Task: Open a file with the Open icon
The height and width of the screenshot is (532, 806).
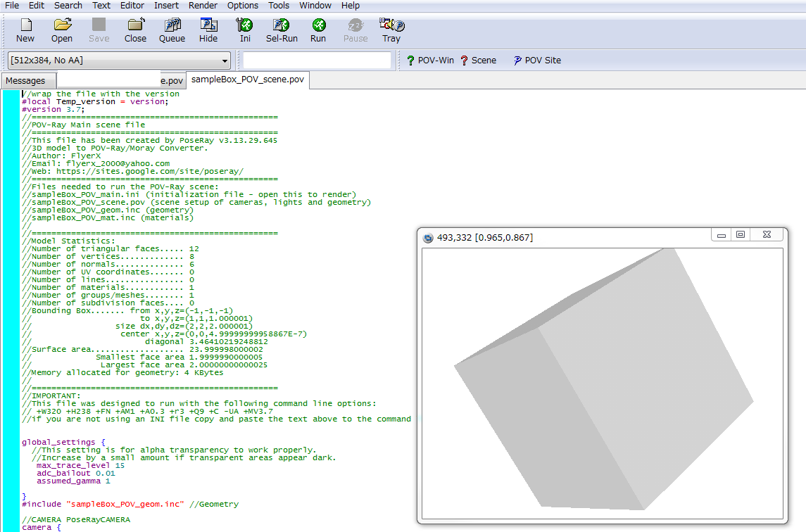Action: click(x=62, y=30)
